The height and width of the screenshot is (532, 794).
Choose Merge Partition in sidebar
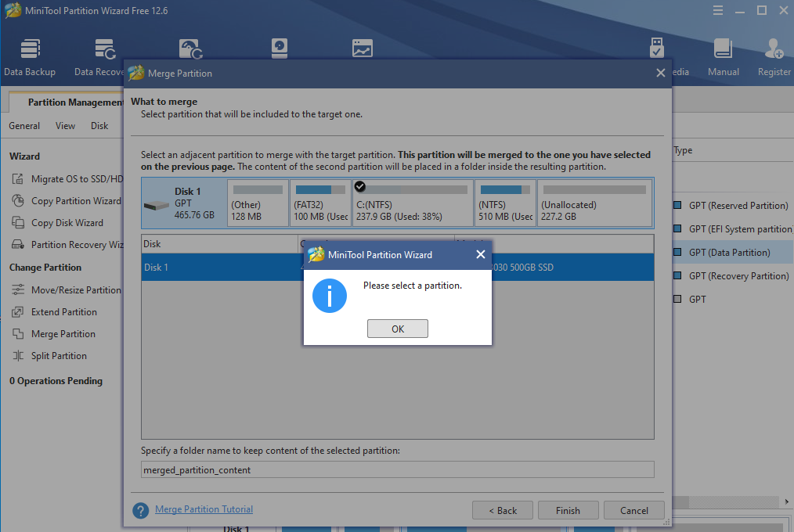[63, 334]
